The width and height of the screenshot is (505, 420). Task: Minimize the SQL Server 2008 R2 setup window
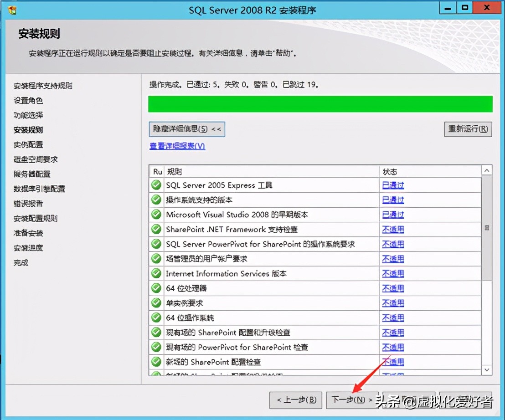tap(448, 8)
